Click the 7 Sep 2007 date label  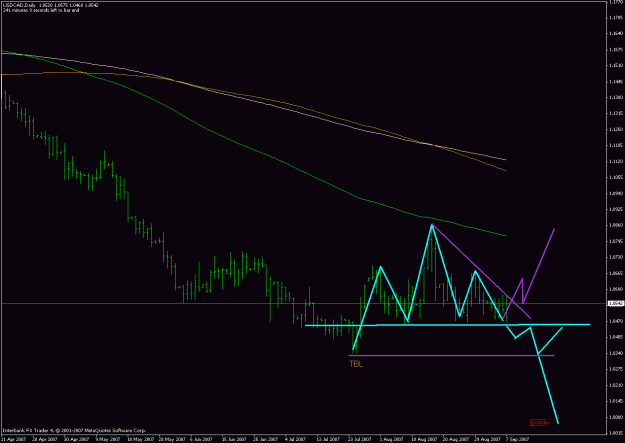tap(517, 439)
